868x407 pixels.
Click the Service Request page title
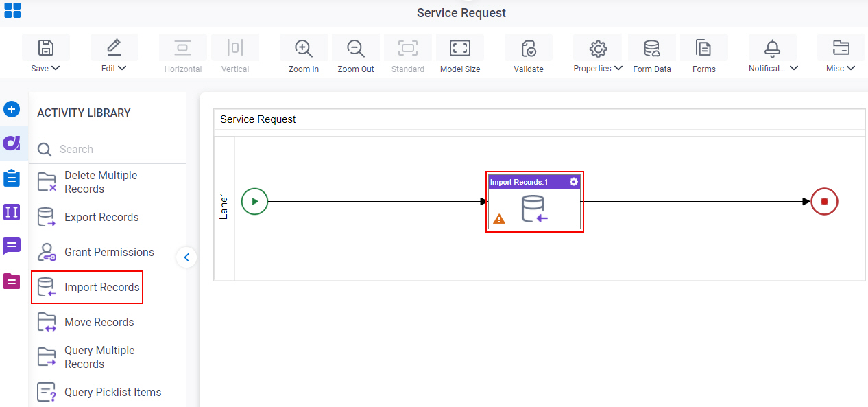click(x=461, y=13)
